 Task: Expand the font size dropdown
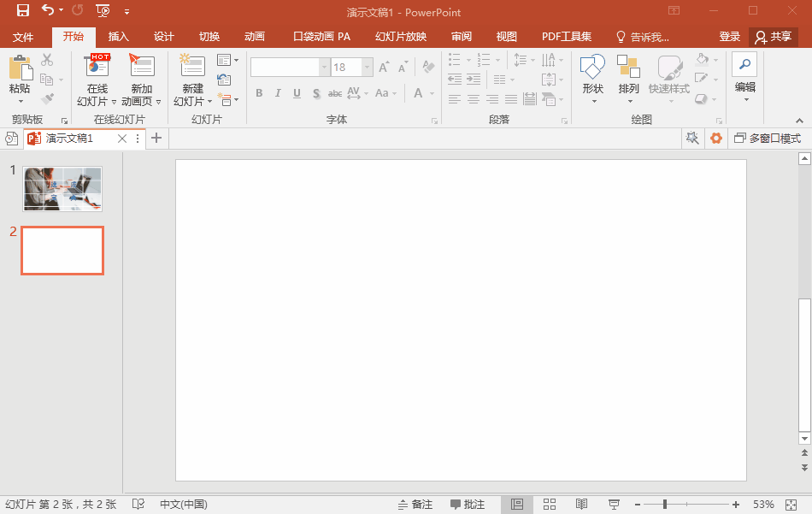click(x=367, y=68)
